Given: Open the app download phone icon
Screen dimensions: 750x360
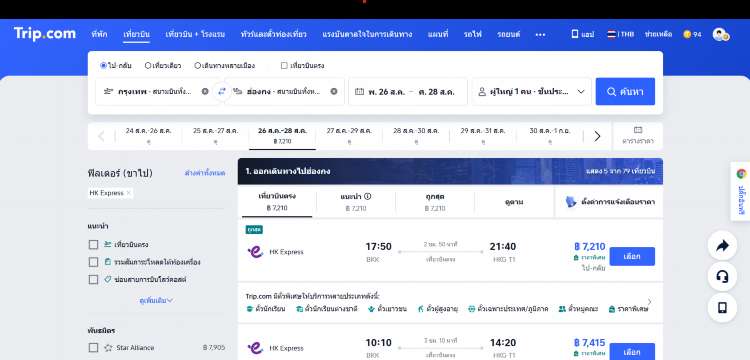Looking at the screenshot, I should 574,34.
